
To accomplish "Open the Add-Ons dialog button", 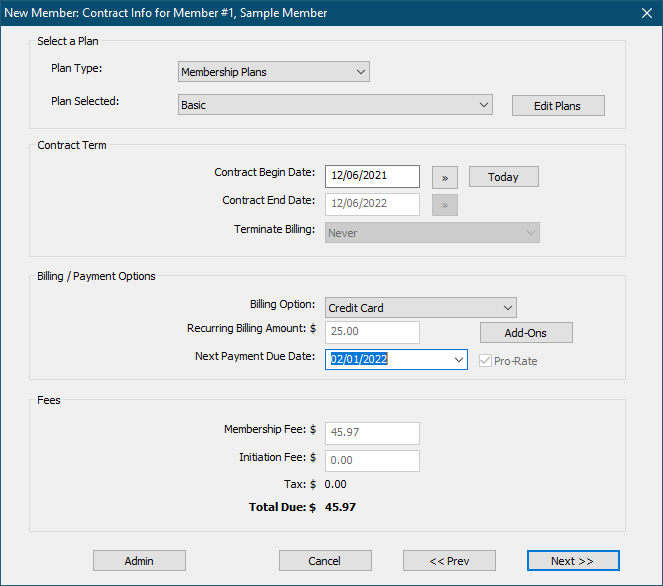I will pos(526,332).
